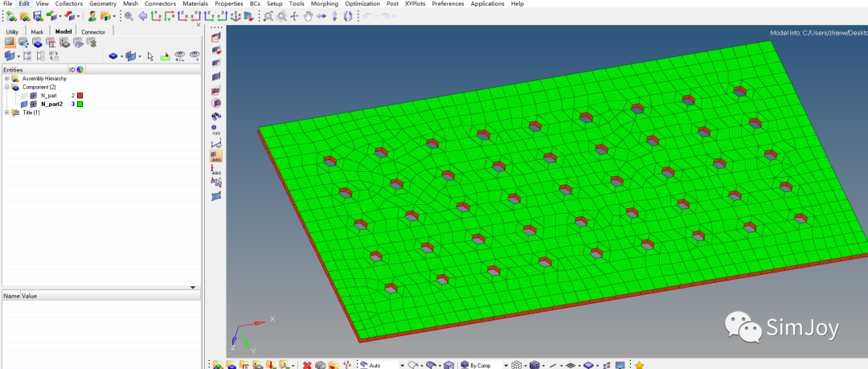Click the Import (green arrow) icon

(51, 16)
